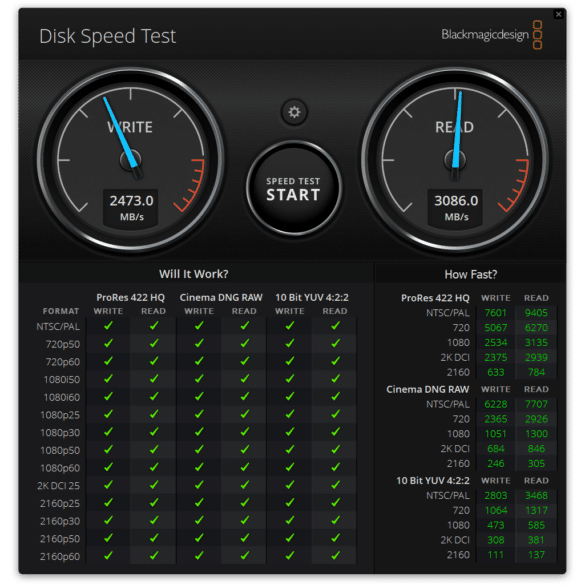Image resolution: width=585 pixels, height=585 pixels.
Task: Click Cinema DNG RAW header in Will It Work
Action: click(221, 297)
